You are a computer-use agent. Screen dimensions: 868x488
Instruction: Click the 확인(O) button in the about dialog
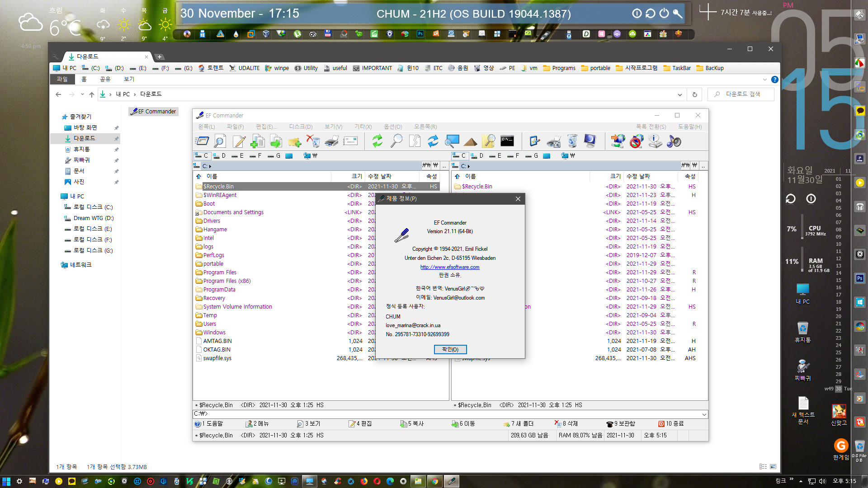(450, 349)
